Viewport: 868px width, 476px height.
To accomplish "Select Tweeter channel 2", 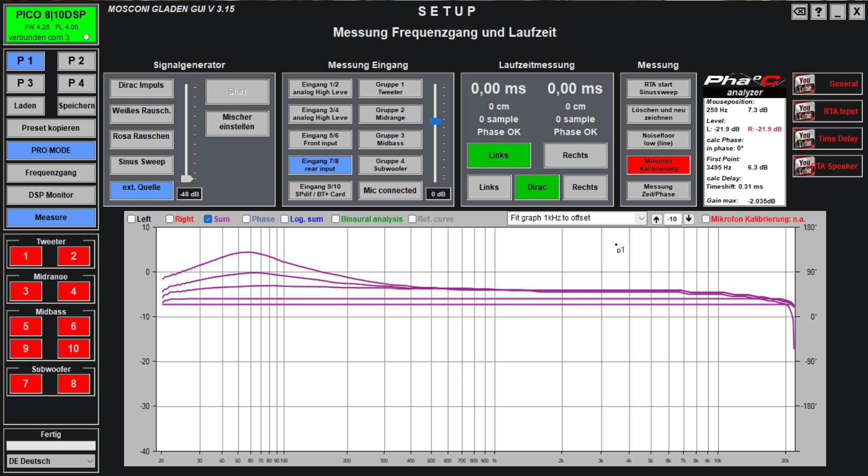I will tap(74, 256).
